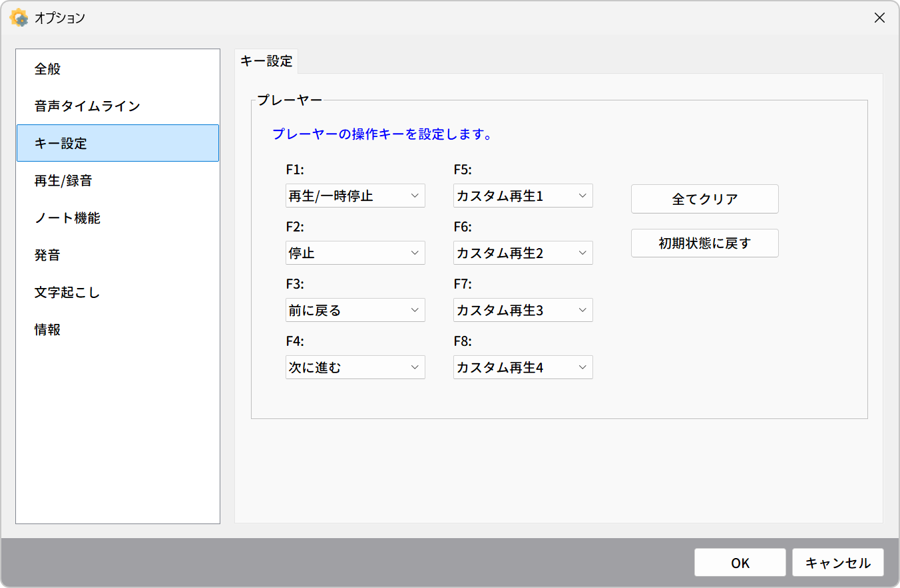Image resolution: width=900 pixels, height=588 pixels.
Task: Open the ノート機能 category
Action: click(x=118, y=218)
